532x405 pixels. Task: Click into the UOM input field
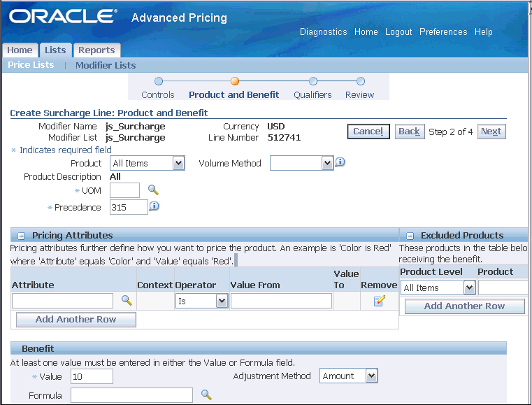(x=125, y=190)
